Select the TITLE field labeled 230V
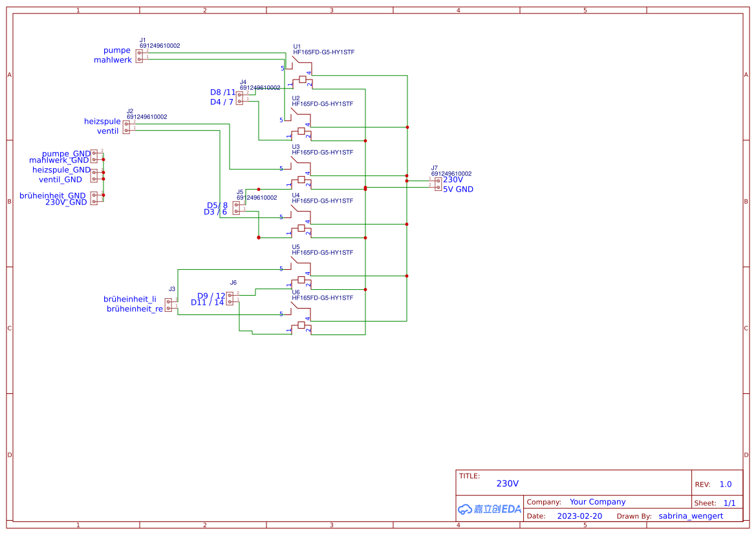Viewport: 756px width, 535px height. 508,483
